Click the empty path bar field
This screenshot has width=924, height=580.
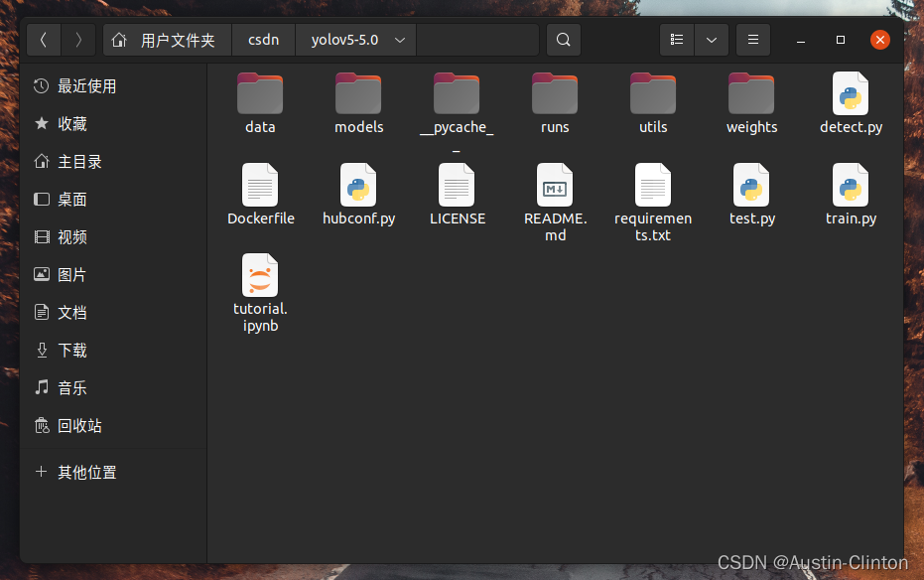[477, 40]
